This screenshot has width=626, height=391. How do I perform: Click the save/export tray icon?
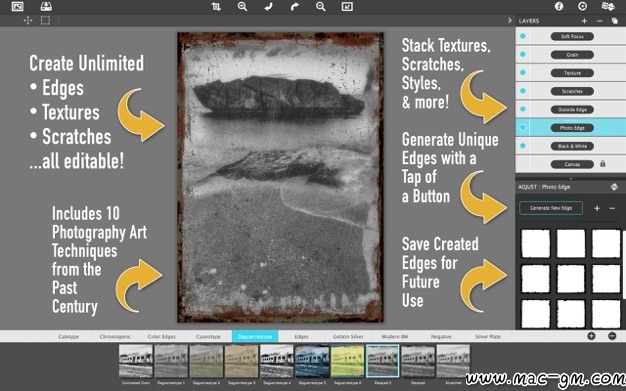tap(46, 6)
